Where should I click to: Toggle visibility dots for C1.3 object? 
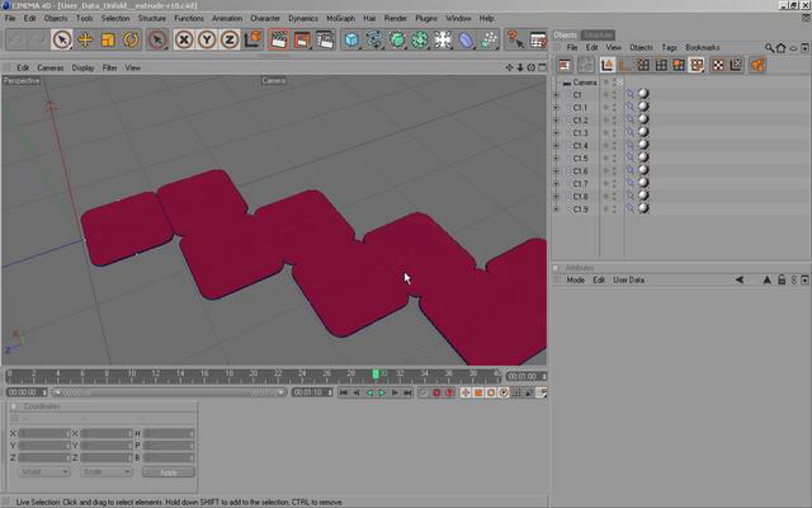click(x=614, y=133)
